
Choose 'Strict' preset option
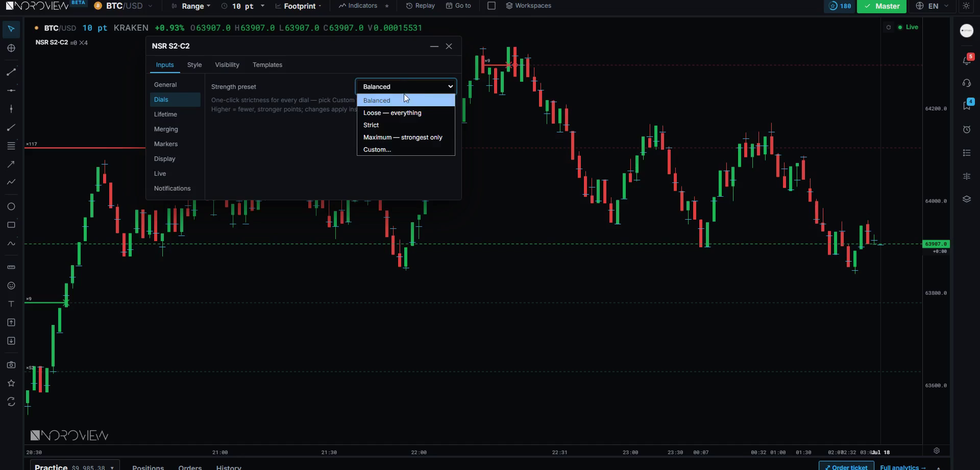click(406, 125)
